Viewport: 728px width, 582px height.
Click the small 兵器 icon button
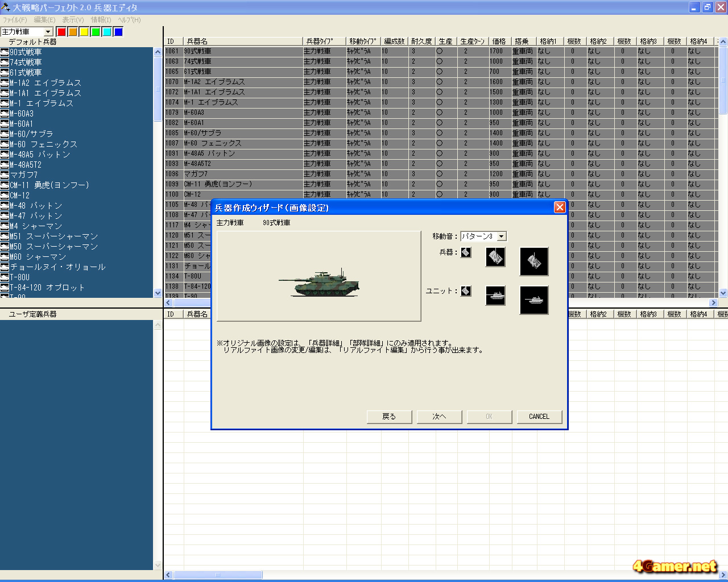coord(466,252)
